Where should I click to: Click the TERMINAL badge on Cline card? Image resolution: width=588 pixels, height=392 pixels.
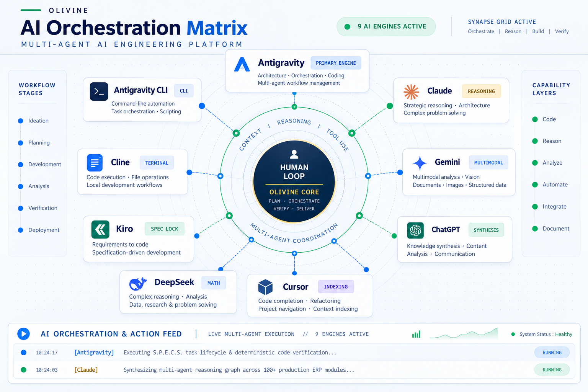[x=157, y=163]
